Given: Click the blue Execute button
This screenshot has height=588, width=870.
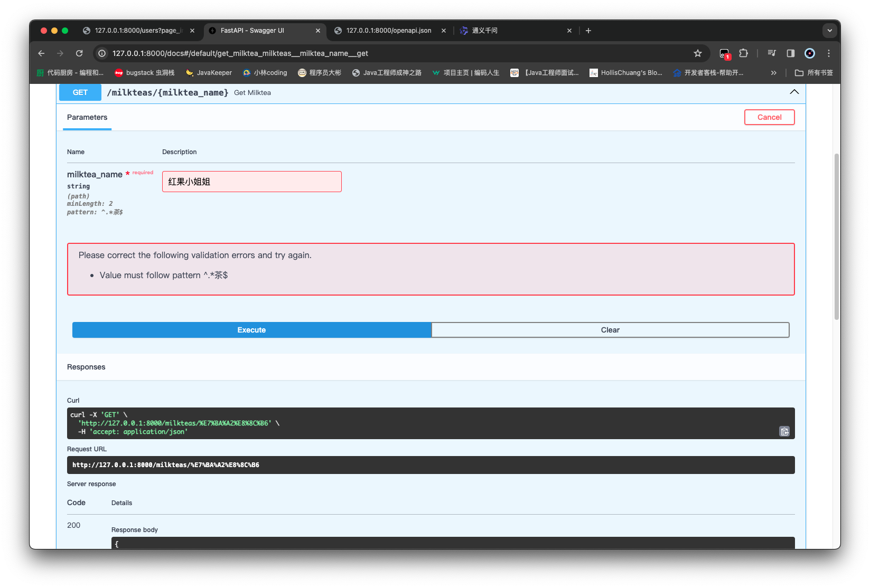Looking at the screenshot, I should click(251, 330).
